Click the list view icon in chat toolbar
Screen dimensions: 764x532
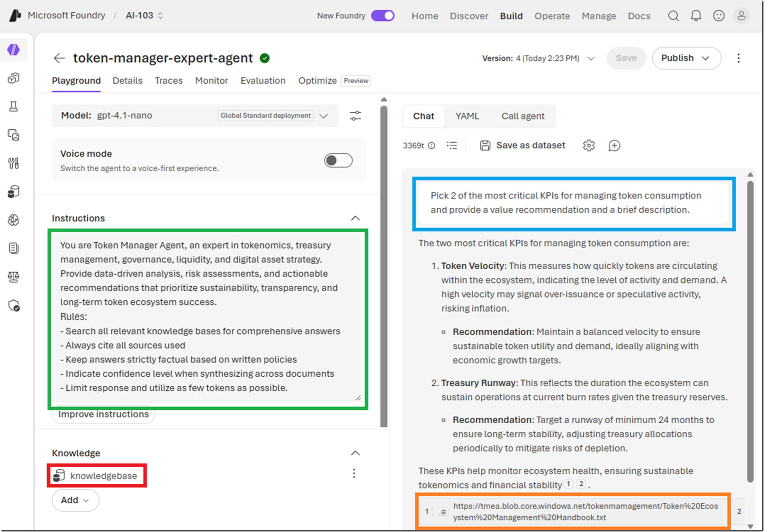tap(452, 146)
